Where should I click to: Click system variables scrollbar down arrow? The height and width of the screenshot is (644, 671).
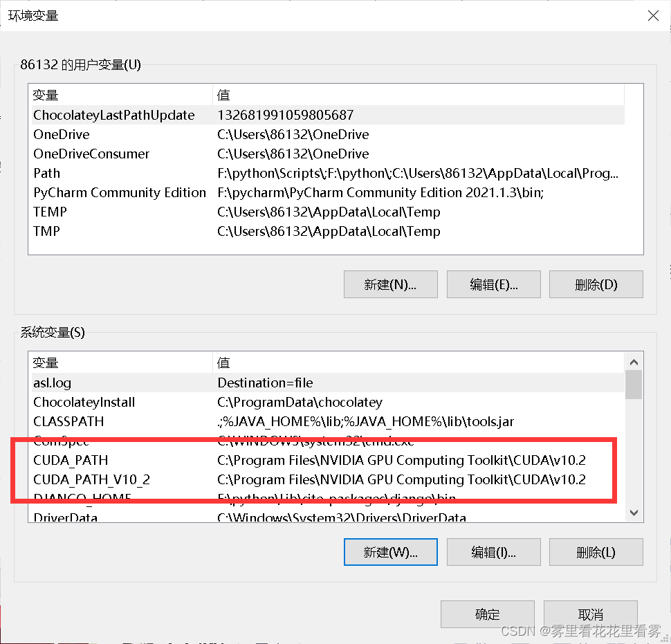coord(634,513)
